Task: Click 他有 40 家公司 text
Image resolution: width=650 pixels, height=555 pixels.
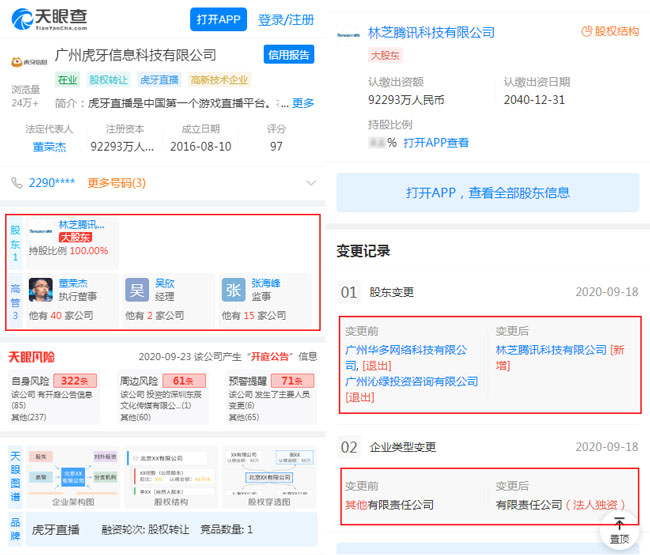Action: point(61,315)
